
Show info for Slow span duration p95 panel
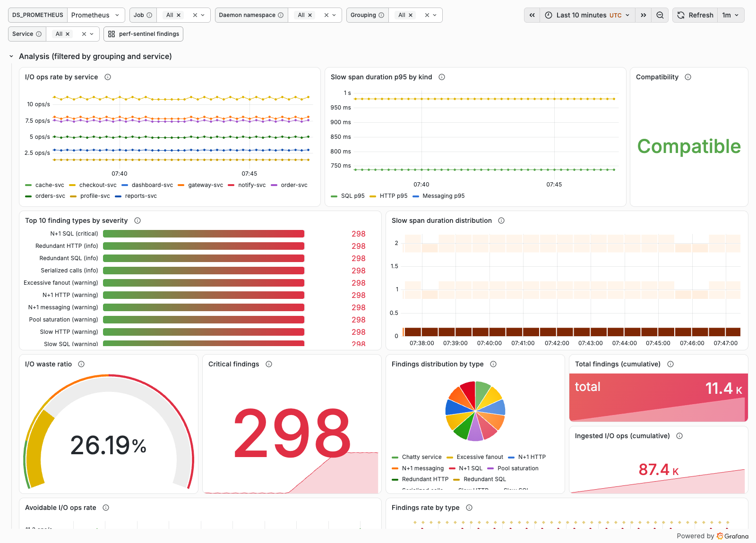click(442, 77)
